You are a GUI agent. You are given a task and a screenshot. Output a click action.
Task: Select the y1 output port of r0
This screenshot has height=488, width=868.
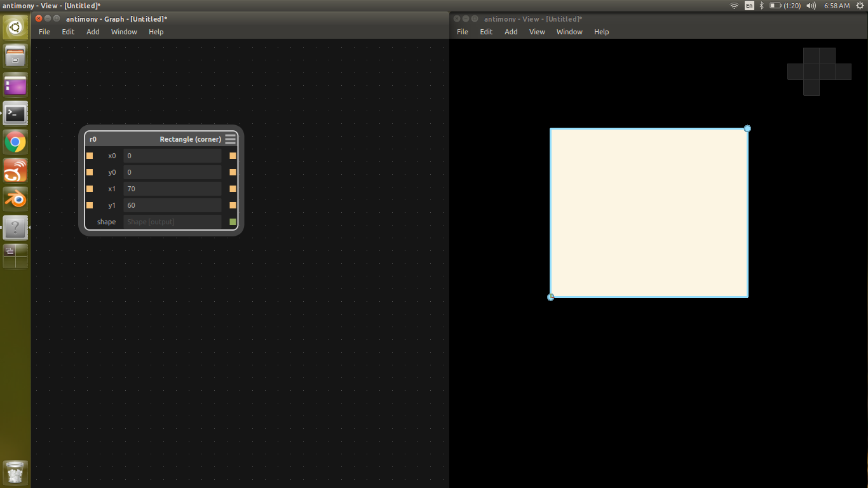[x=232, y=205]
